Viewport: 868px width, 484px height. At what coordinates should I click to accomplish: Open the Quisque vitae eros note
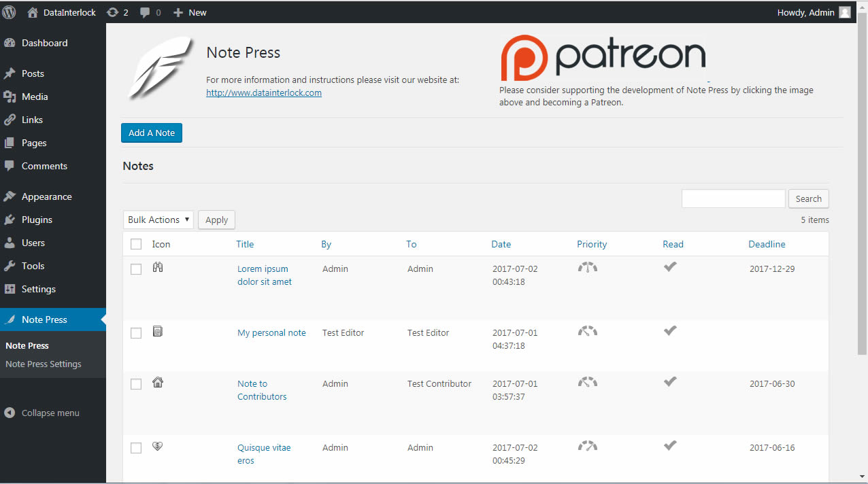click(264, 454)
